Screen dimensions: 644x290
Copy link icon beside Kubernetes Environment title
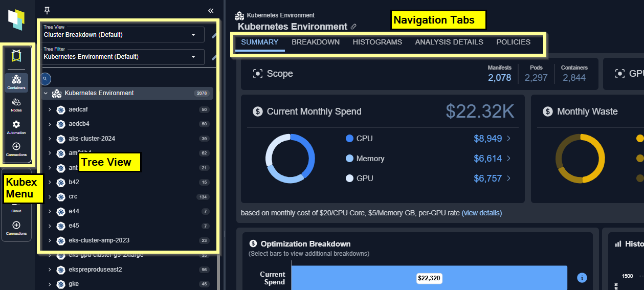click(x=353, y=27)
